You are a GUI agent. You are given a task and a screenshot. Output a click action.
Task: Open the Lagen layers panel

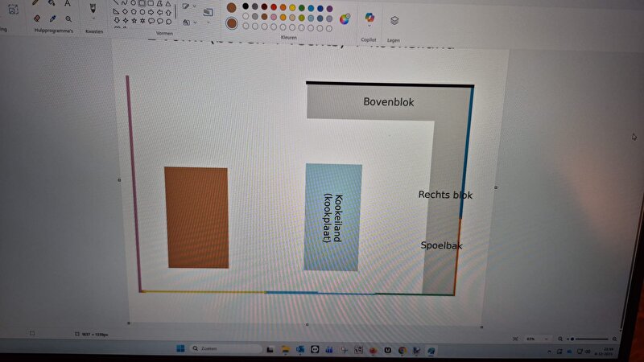click(x=394, y=19)
